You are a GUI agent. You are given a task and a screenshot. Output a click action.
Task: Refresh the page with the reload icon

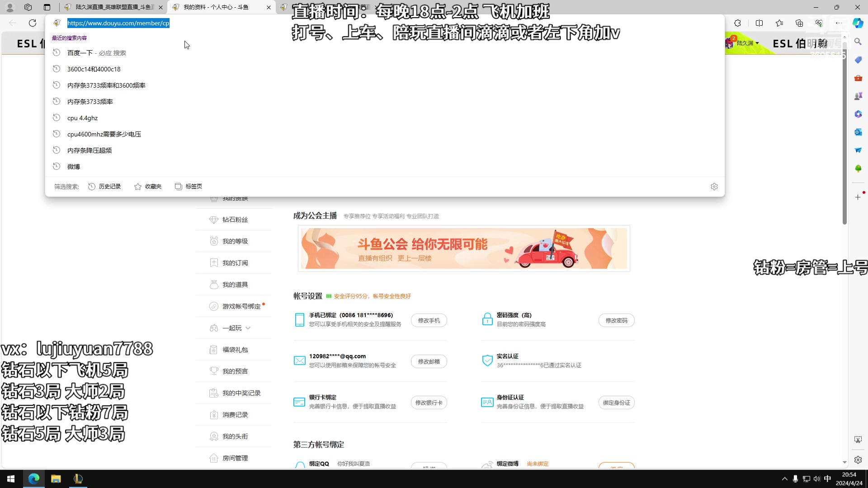click(33, 23)
